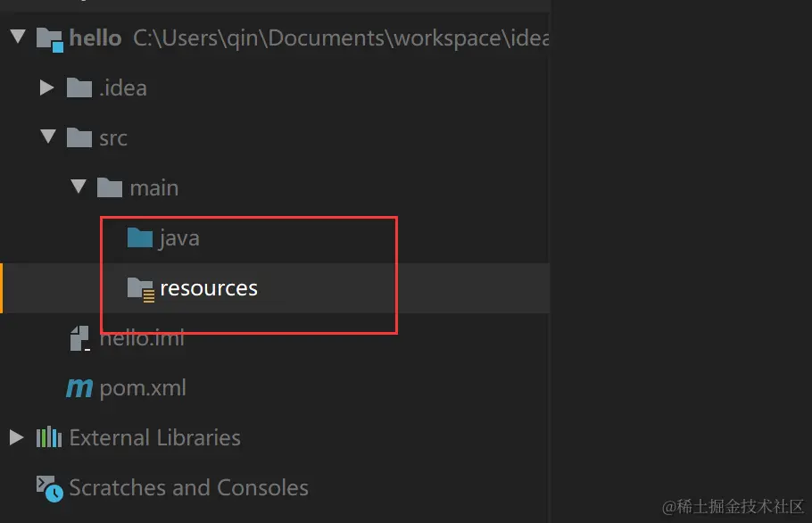Select the blue java source folder icon
Viewport: 812px width, 523px height.
coord(140,237)
